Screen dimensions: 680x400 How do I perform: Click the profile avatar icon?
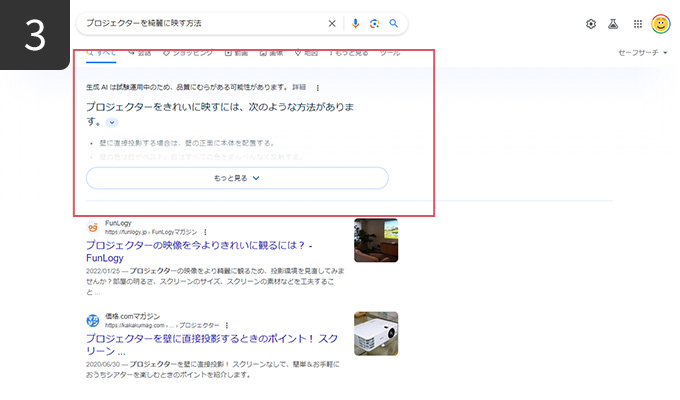(661, 24)
